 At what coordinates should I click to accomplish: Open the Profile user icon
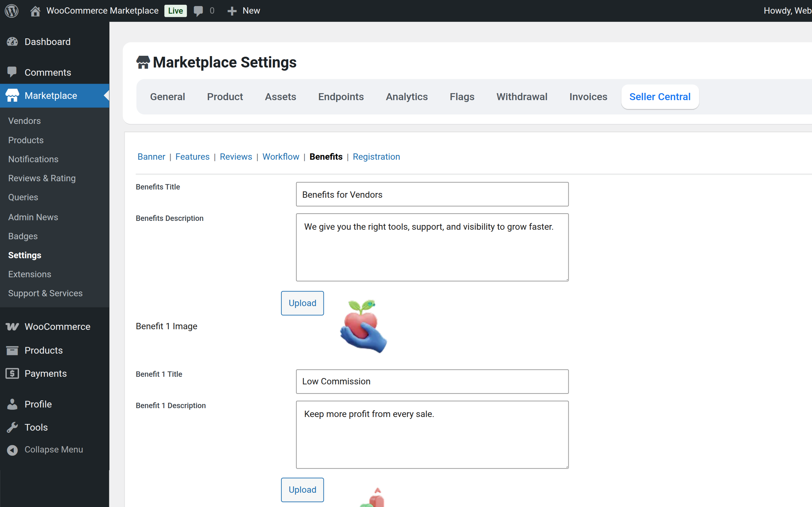(12, 404)
